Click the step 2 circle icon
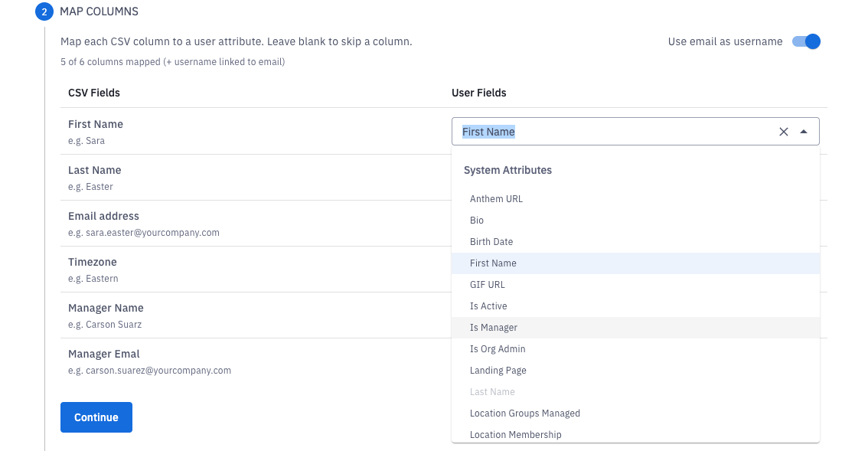868x451 pixels. 44,11
